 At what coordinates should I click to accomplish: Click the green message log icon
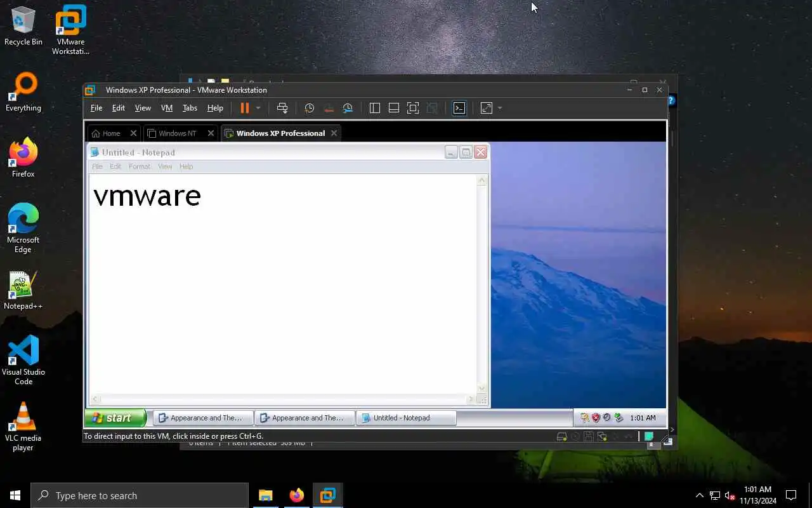point(649,436)
